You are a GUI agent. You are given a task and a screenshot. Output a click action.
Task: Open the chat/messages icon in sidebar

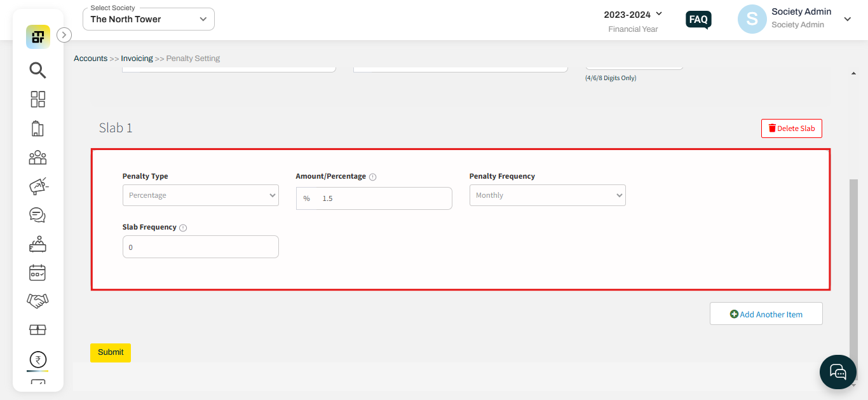coord(37,215)
